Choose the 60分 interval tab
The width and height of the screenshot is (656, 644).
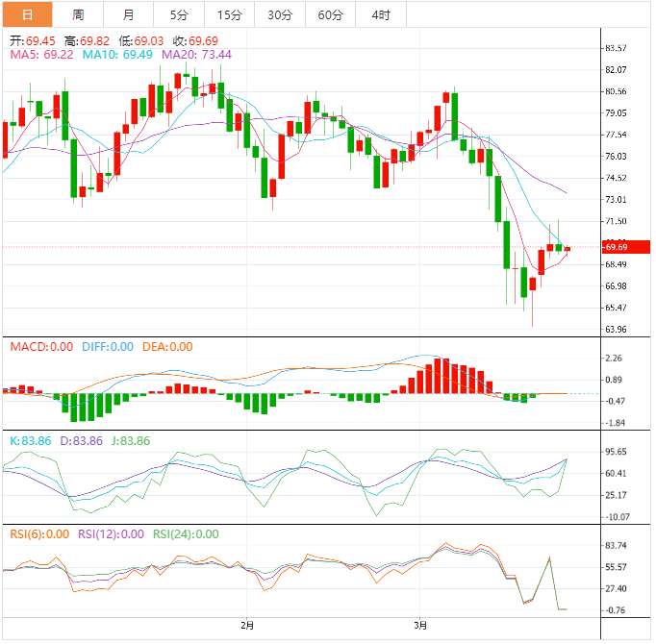tap(330, 14)
